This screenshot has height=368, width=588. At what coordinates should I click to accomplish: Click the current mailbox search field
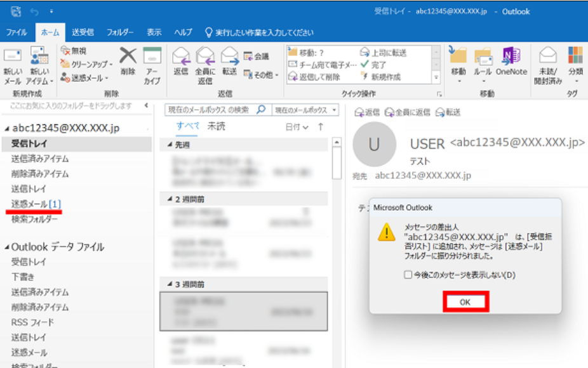(210, 110)
